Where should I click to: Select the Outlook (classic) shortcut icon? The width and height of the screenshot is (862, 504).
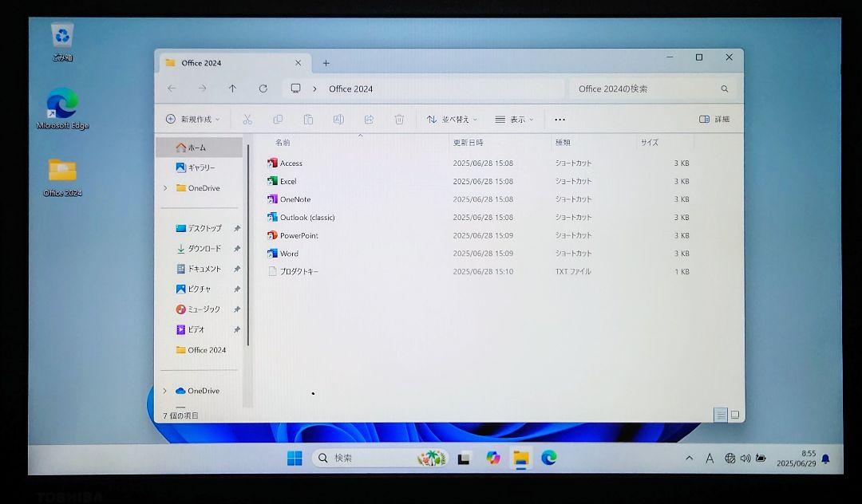click(x=272, y=218)
